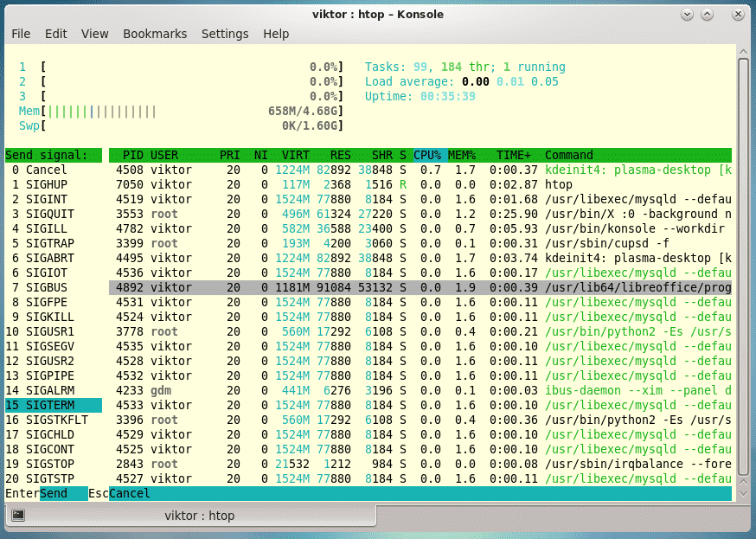Pick SIGHUP from the signal list
The width and height of the screenshot is (756, 539).
point(47,184)
